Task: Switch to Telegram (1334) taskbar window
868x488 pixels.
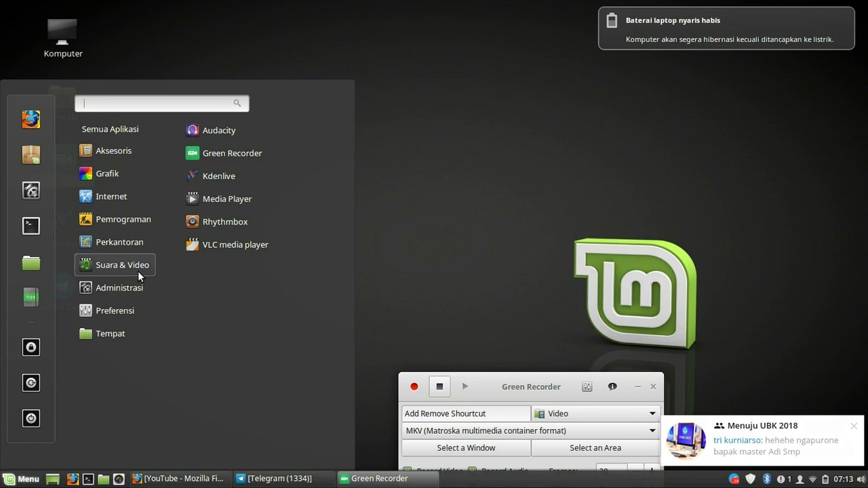Action: click(x=283, y=479)
